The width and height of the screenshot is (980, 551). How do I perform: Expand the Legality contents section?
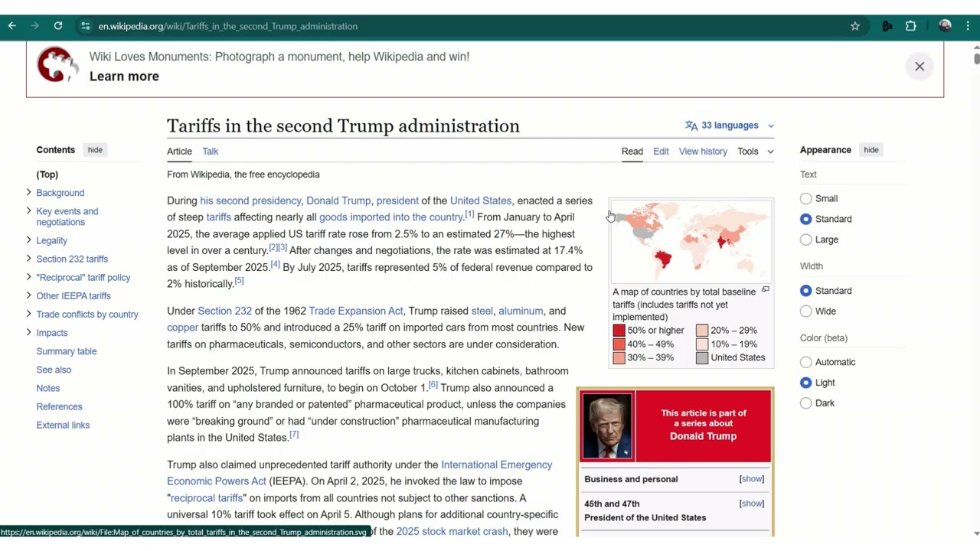[28, 240]
